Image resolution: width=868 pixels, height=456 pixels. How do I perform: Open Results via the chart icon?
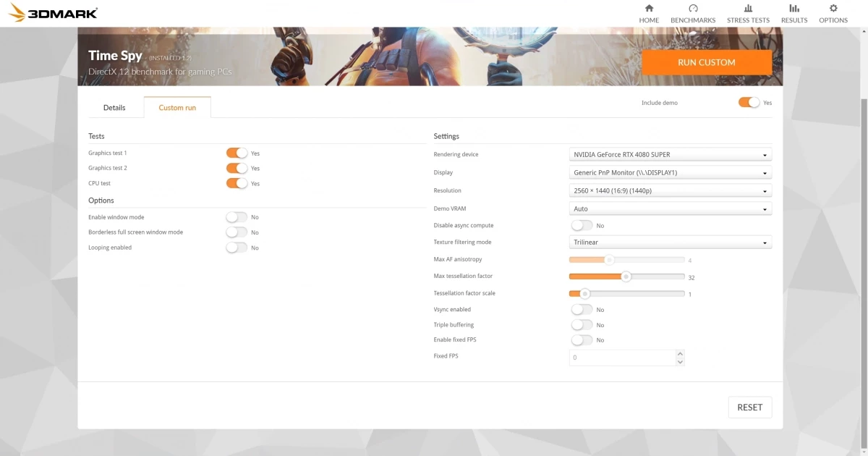pyautogui.click(x=794, y=8)
